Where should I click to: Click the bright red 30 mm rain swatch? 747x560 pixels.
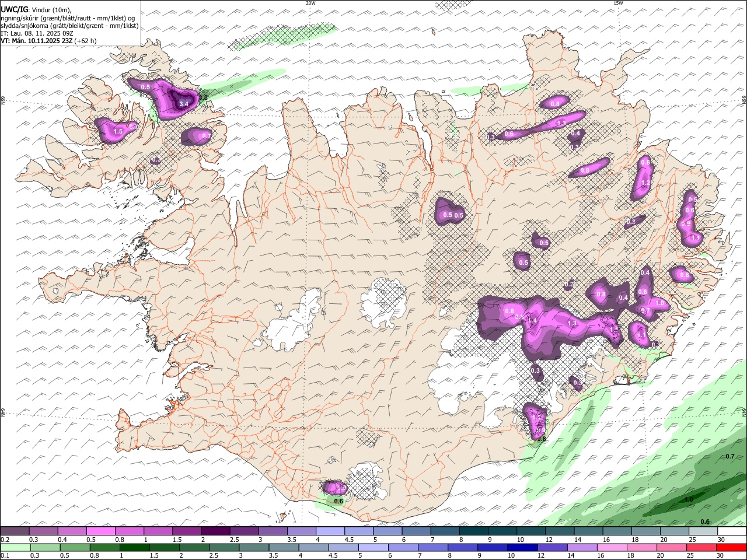731,547
